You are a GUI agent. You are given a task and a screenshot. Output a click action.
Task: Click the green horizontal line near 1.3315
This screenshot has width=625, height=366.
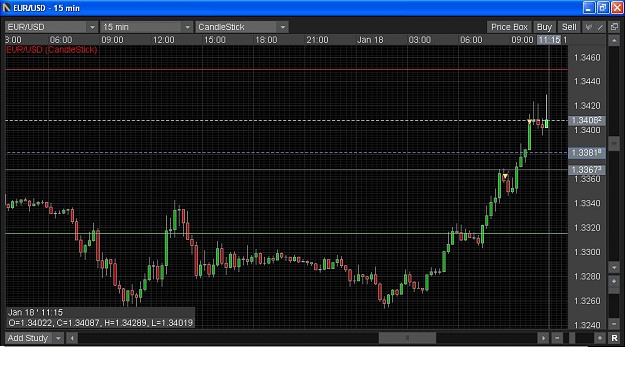click(x=286, y=233)
